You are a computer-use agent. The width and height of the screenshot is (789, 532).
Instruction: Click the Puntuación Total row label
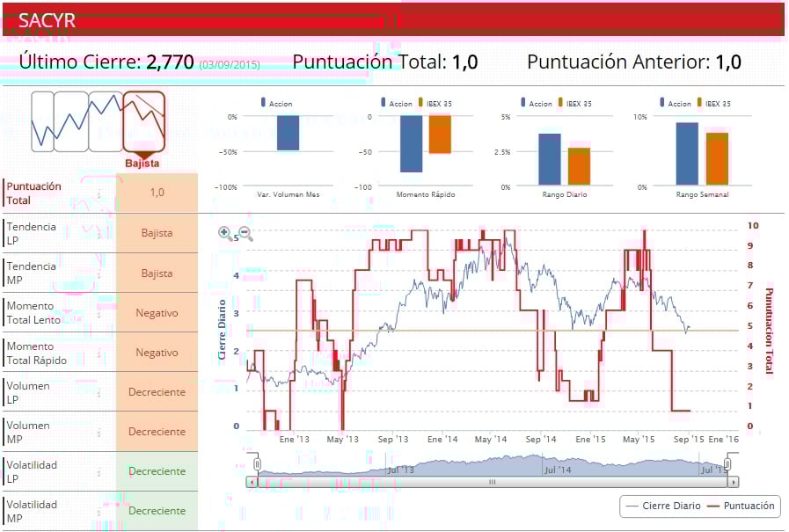[x=33, y=193]
